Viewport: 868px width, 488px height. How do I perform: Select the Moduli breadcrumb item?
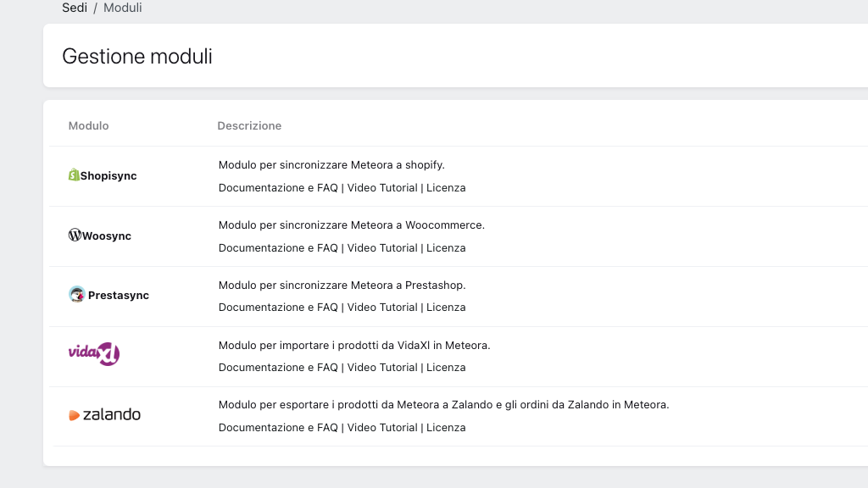pos(123,8)
